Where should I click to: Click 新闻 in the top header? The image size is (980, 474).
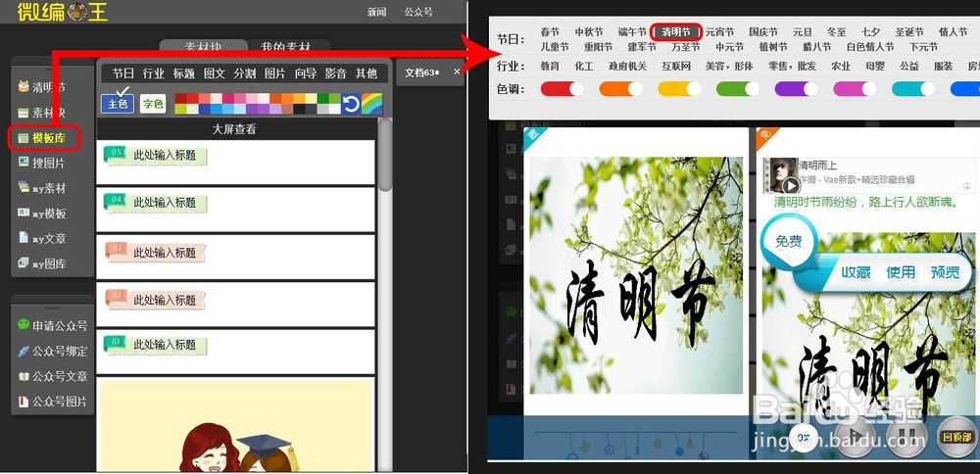click(377, 12)
